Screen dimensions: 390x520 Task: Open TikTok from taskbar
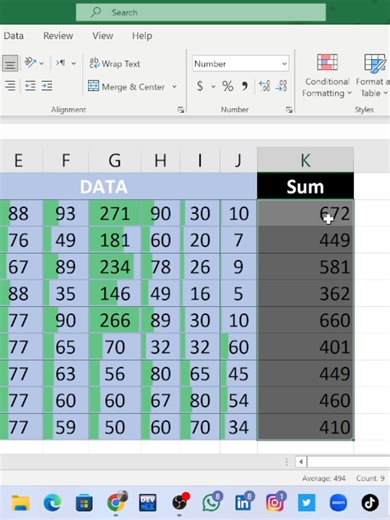point(370,503)
